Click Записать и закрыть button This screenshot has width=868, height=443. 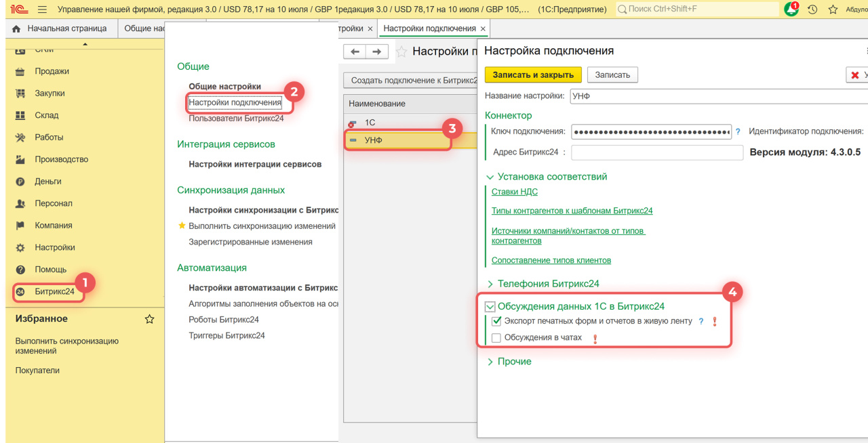(533, 75)
